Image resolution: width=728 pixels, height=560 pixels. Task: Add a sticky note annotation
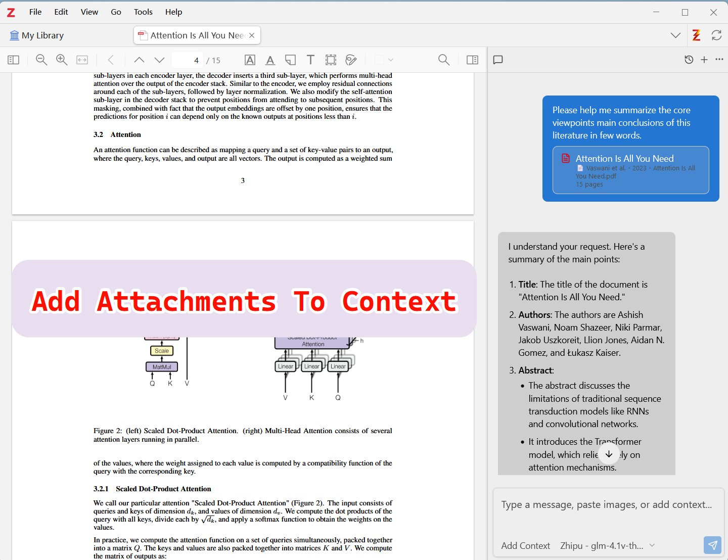pyautogui.click(x=290, y=60)
